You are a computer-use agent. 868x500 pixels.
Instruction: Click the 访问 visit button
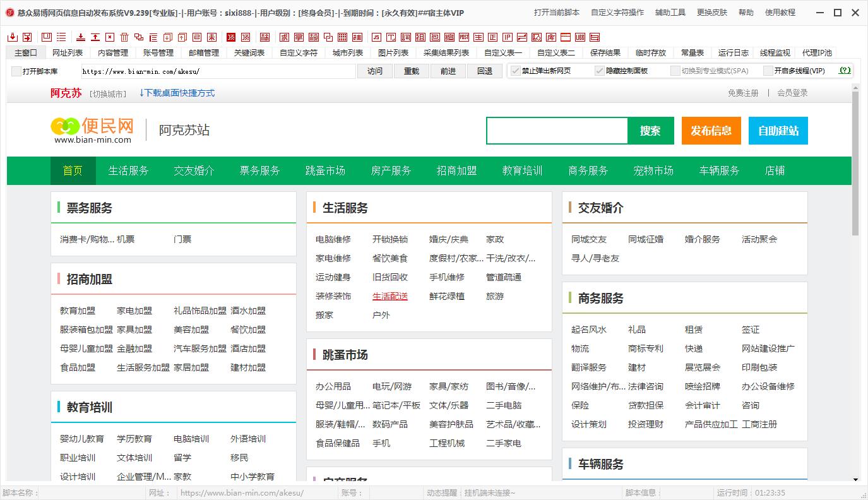[x=375, y=71]
